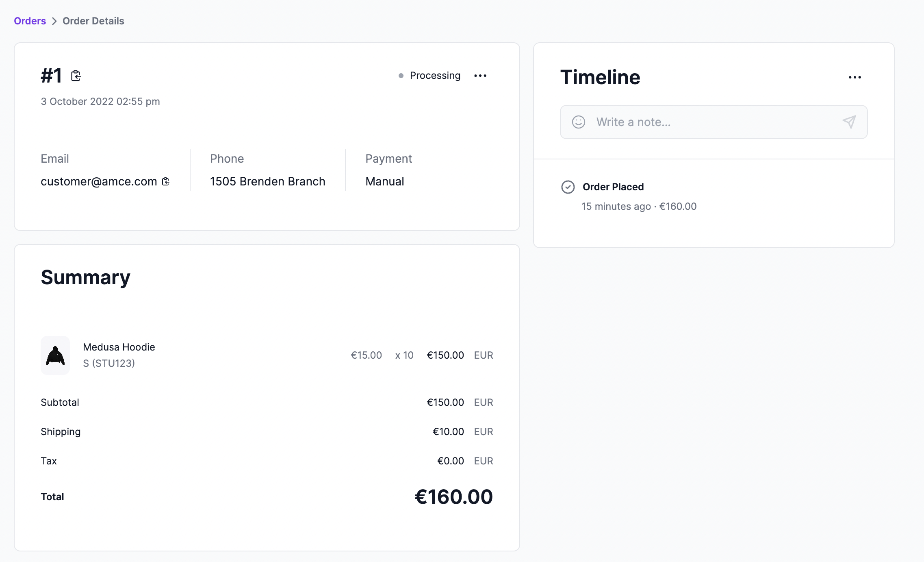Copy customer email address icon
This screenshot has height=562, width=924.
point(166,181)
